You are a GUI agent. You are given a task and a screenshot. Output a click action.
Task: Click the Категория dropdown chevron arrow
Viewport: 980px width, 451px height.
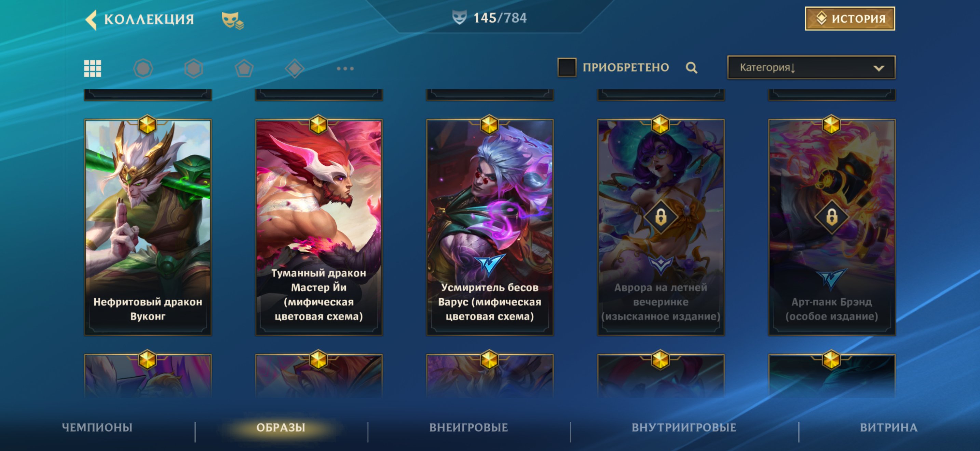879,68
